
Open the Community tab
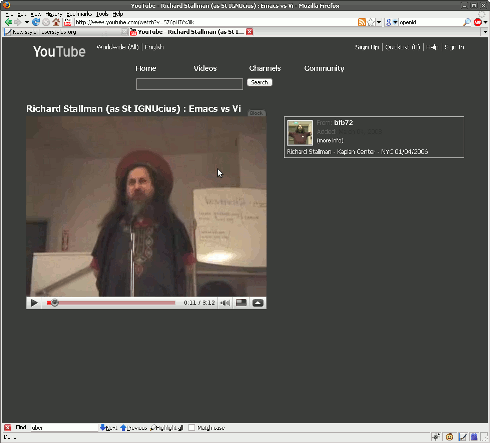[324, 68]
